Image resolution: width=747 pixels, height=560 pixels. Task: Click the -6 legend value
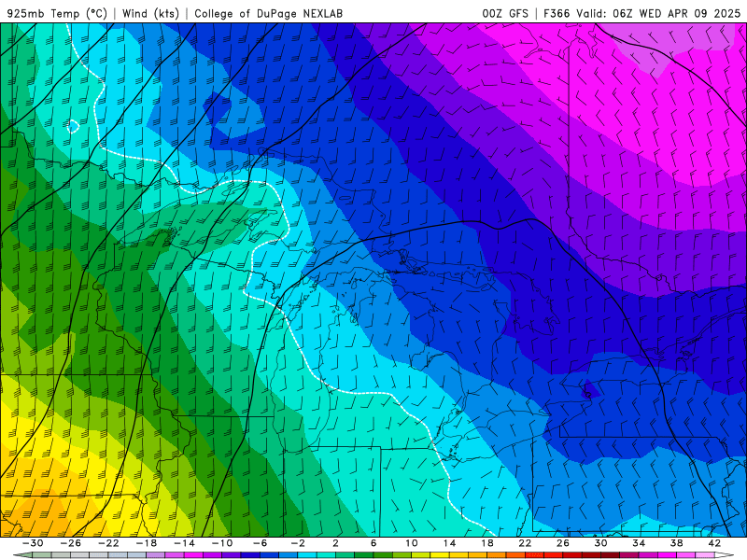click(260, 543)
